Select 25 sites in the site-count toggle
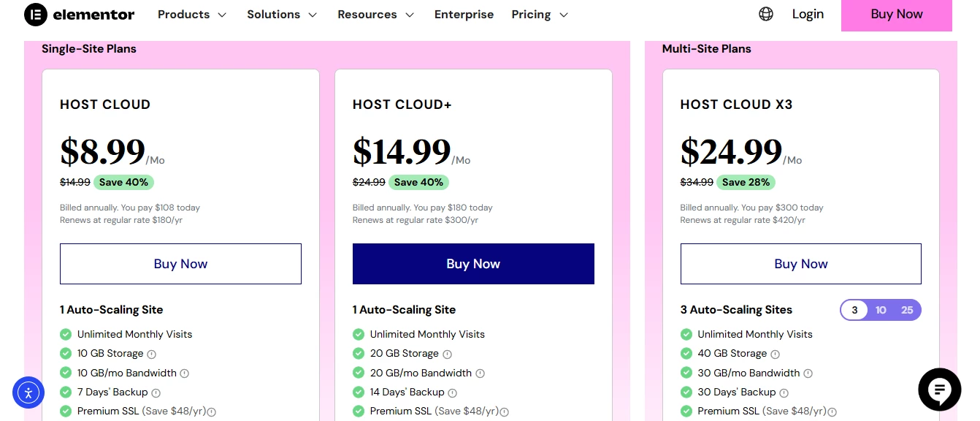 pyautogui.click(x=907, y=310)
